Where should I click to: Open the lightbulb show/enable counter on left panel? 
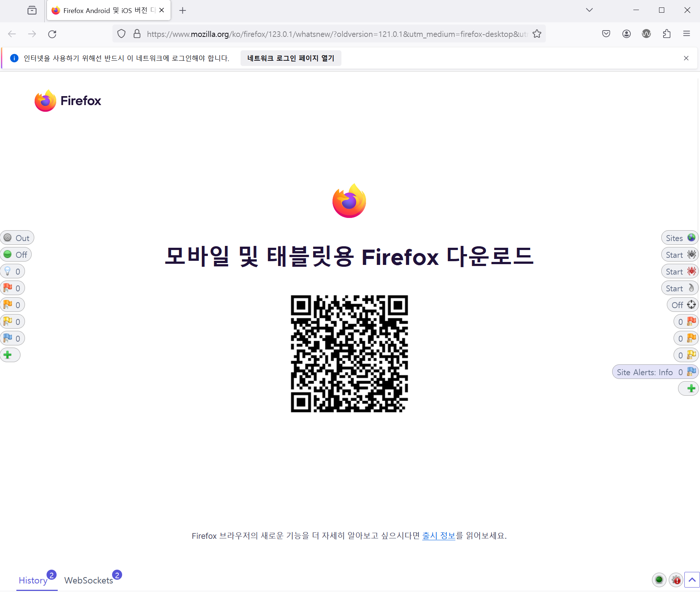[13, 272]
